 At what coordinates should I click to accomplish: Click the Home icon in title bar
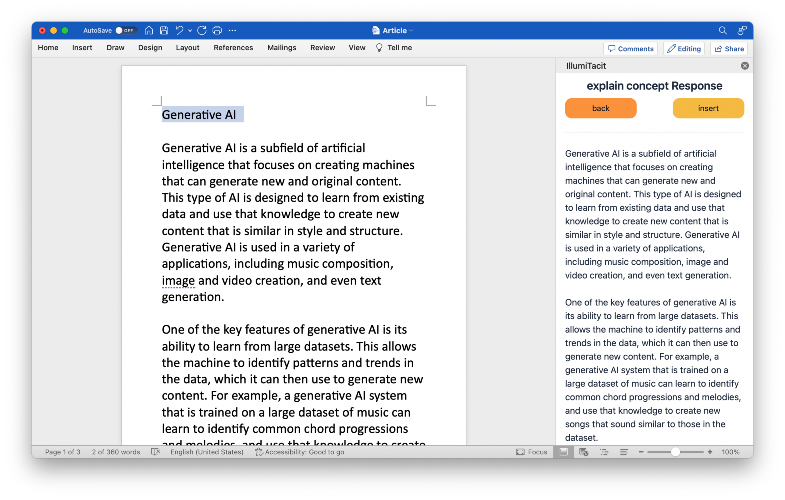pyautogui.click(x=149, y=31)
